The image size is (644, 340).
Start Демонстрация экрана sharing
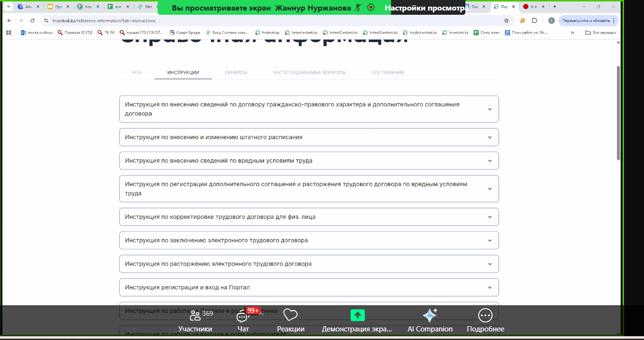point(357,320)
